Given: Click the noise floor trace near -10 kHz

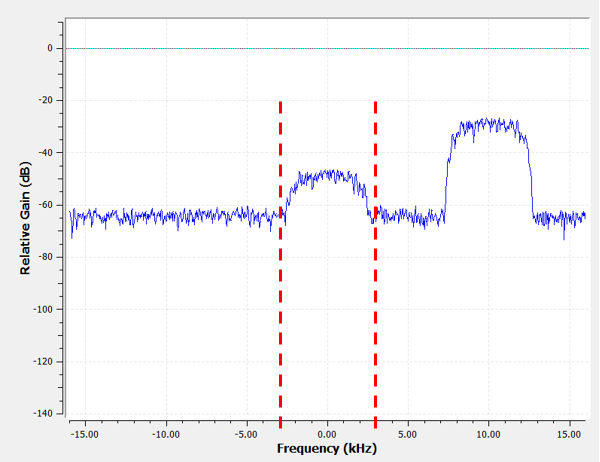Looking at the screenshot, I should pos(165,215).
